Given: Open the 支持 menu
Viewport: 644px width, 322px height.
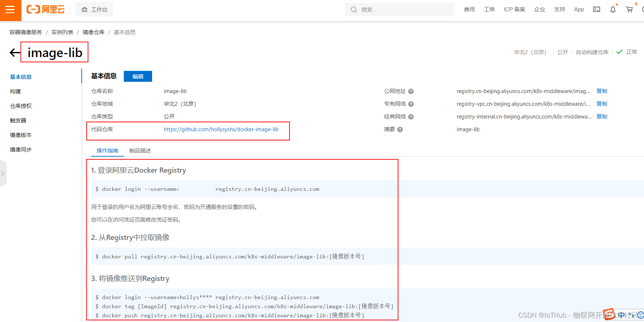Looking at the screenshot, I should (559, 9).
